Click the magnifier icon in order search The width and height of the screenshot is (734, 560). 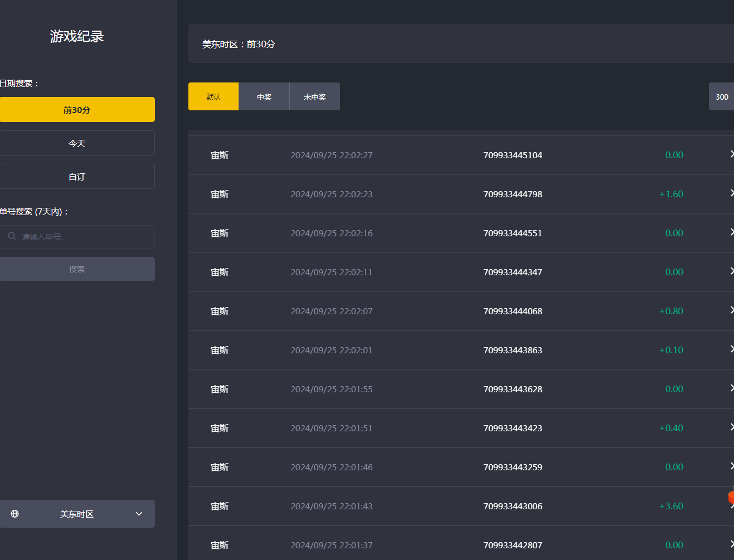12,236
